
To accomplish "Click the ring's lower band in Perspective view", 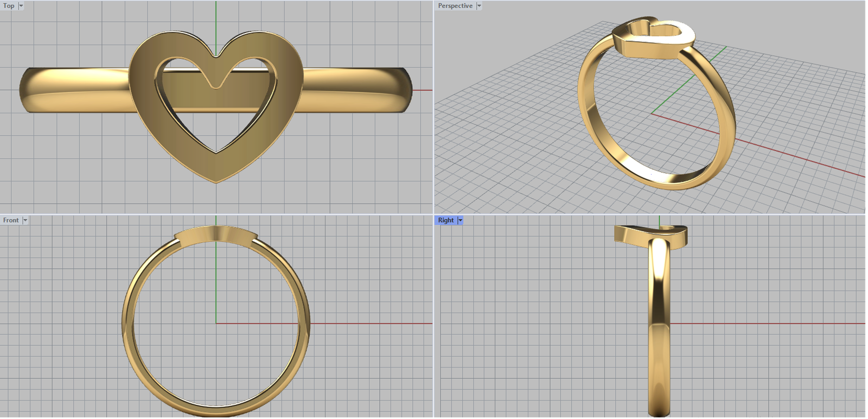I will [x=667, y=181].
